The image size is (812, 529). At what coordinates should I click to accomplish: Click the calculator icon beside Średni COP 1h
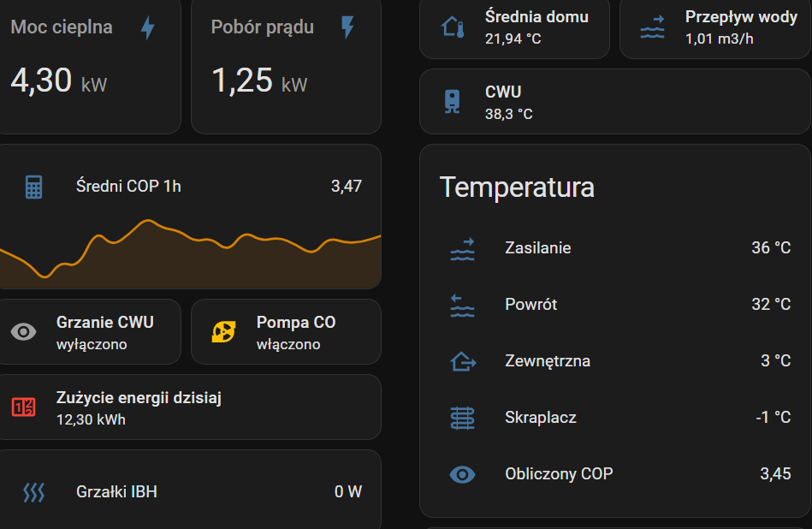tap(33, 187)
